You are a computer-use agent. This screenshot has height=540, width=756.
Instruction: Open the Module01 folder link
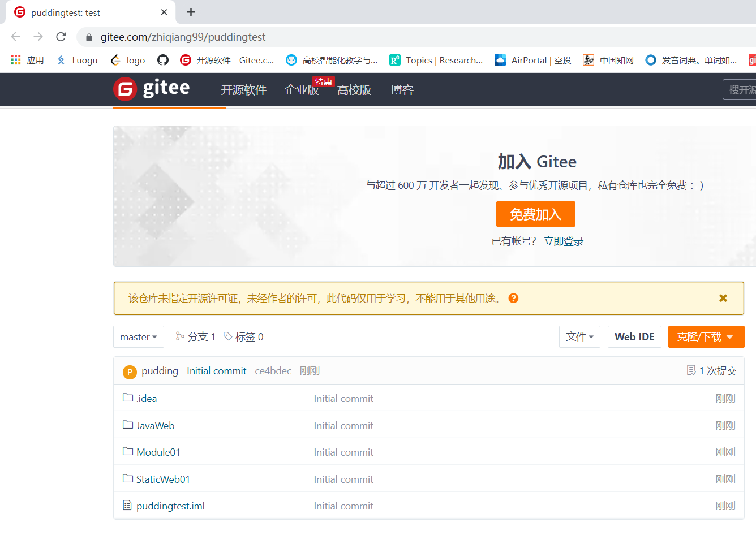(158, 452)
